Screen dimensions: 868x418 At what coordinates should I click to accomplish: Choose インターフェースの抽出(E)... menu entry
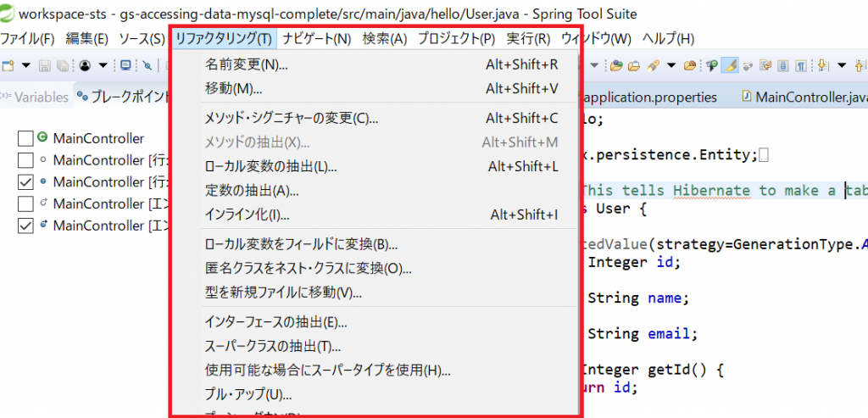point(276,322)
